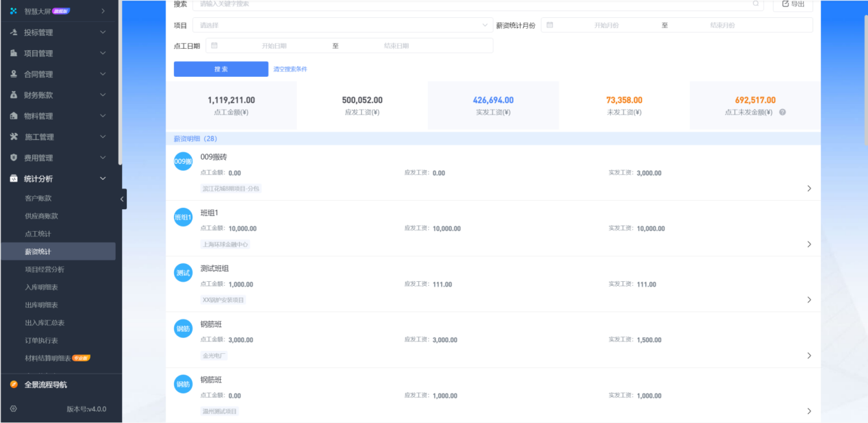Image resolution: width=868 pixels, height=423 pixels.
Task: Expand details for 班组1 row
Action: click(x=809, y=243)
